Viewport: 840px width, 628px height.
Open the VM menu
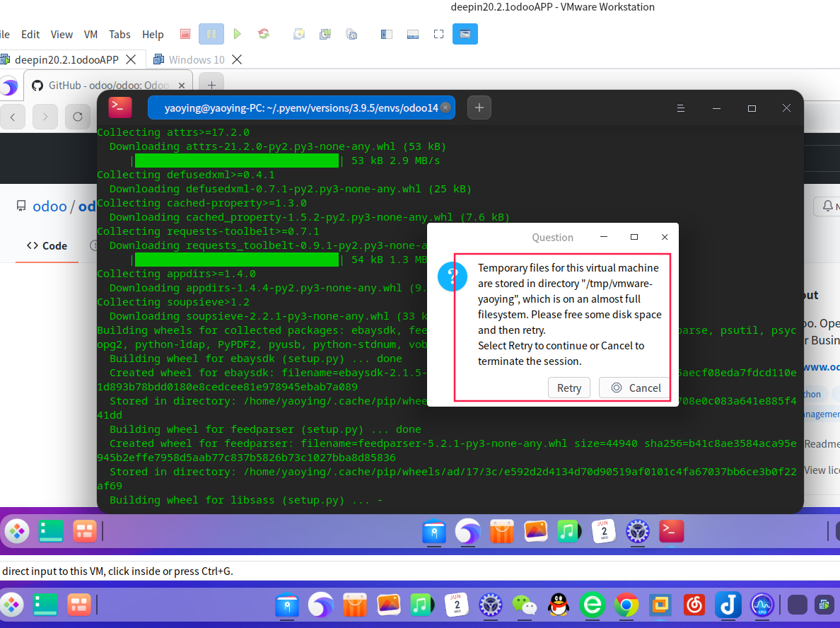[x=91, y=34]
